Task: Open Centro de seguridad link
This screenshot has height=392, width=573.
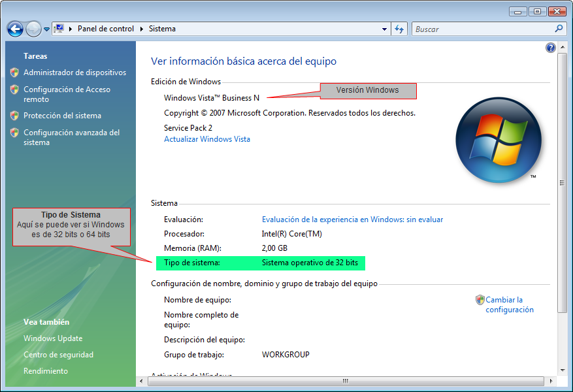Action: (x=58, y=355)
